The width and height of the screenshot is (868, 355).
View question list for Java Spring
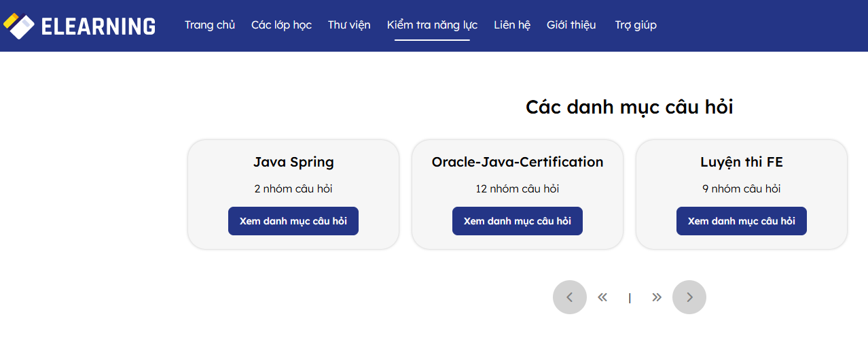(x=293, y=221)
